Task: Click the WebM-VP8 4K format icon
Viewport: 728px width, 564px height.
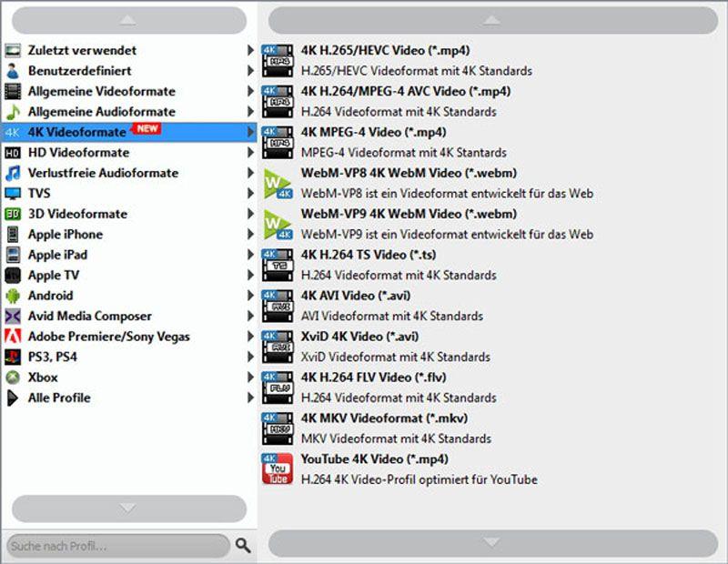Action: click(x=275, y=181)
